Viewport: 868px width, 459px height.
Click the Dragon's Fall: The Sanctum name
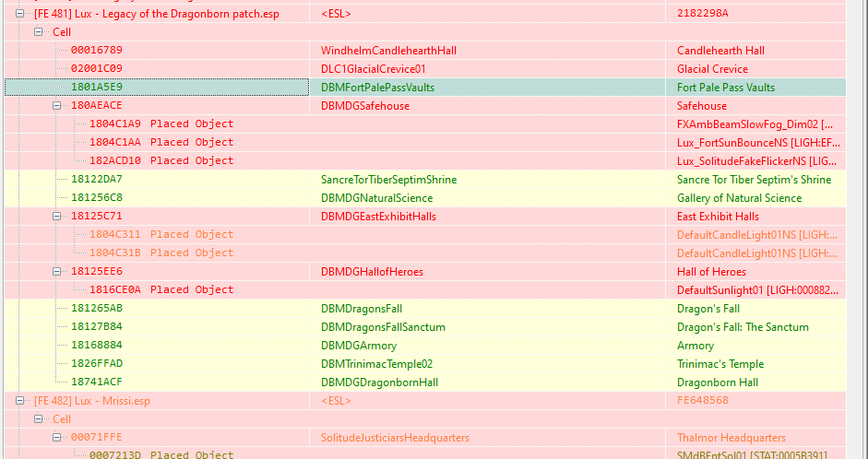click(743, 327)
